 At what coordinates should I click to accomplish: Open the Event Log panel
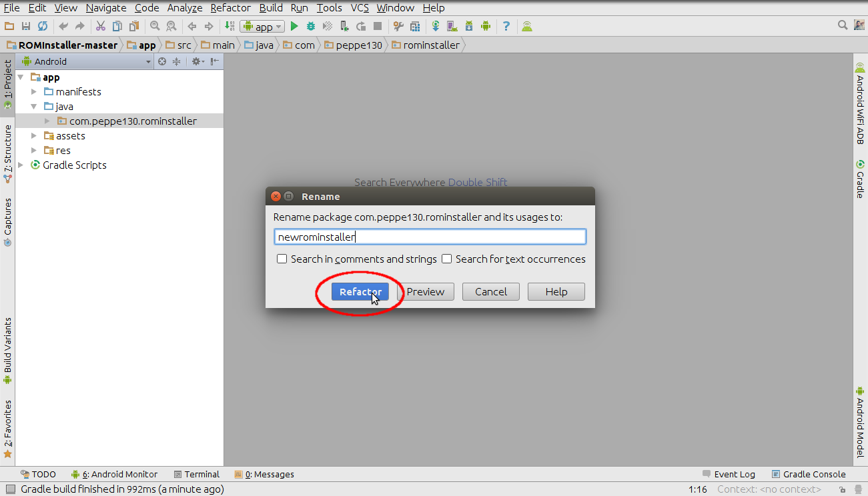[x=728, y=474]
